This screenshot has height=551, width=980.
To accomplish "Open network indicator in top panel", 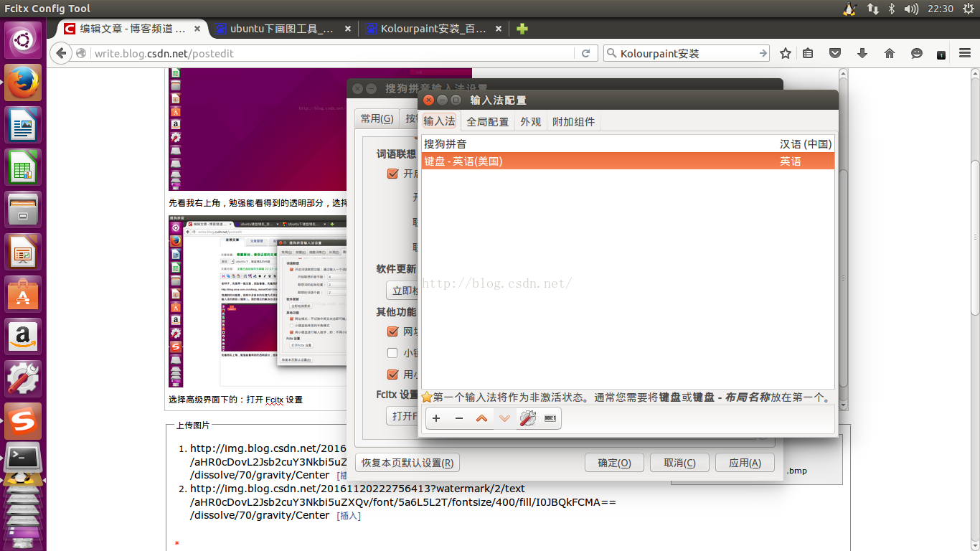I will tap(872, 9).
